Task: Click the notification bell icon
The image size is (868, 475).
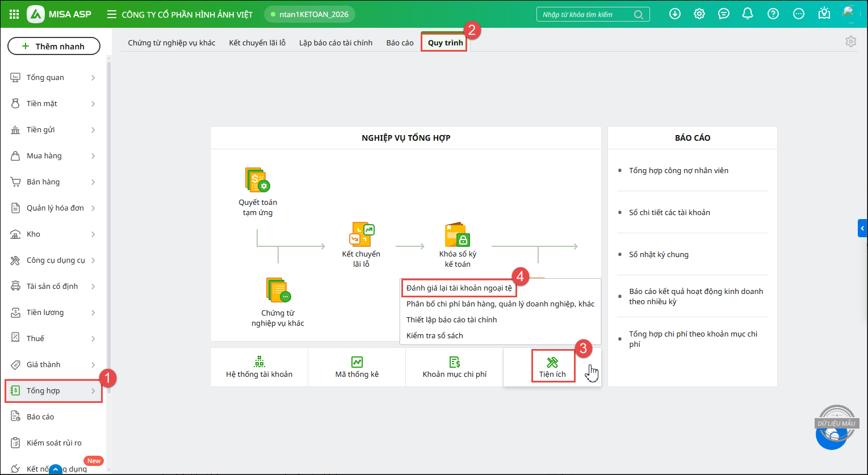Action: [748, 14]
